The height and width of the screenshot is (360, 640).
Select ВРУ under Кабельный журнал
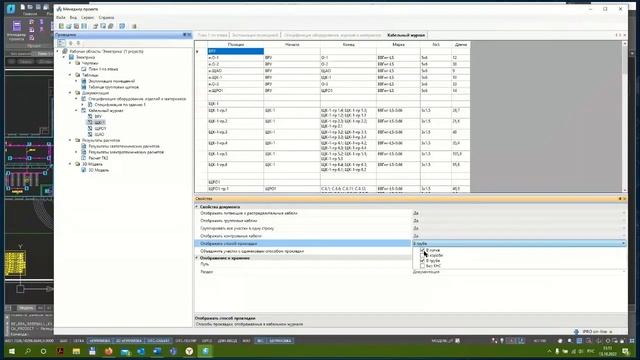click(x=98, y=117)
